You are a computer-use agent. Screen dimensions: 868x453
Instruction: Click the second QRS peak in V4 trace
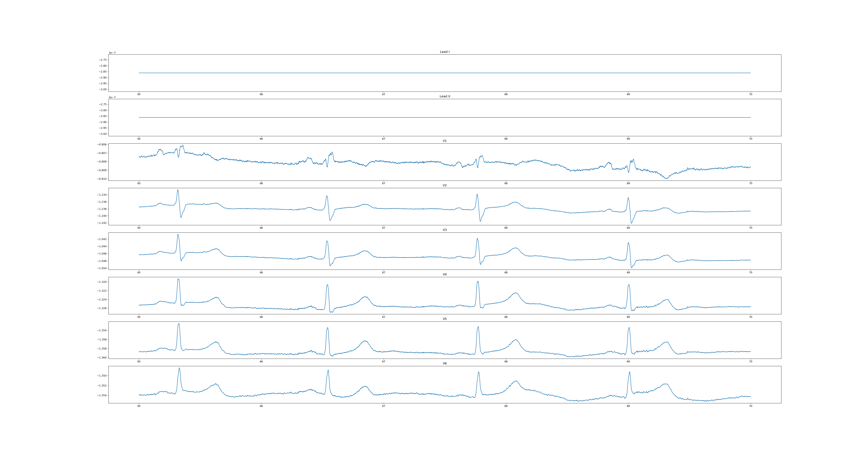point(327,285)
